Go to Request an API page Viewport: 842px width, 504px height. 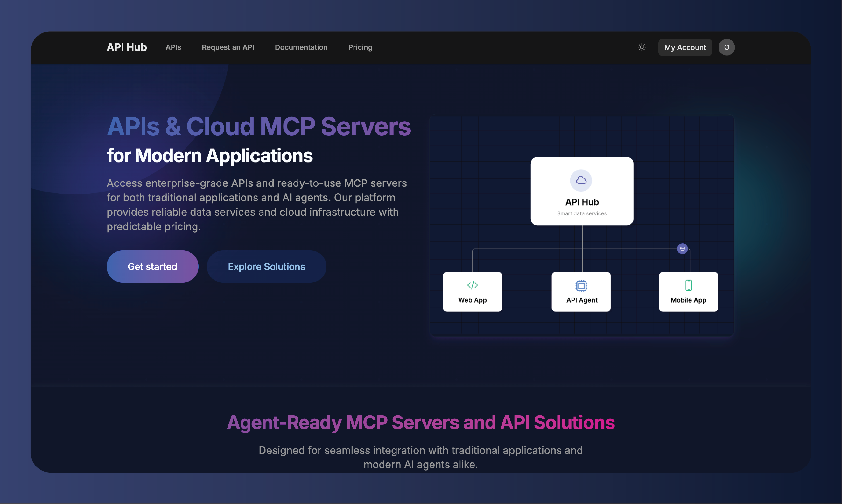[228, 47]
